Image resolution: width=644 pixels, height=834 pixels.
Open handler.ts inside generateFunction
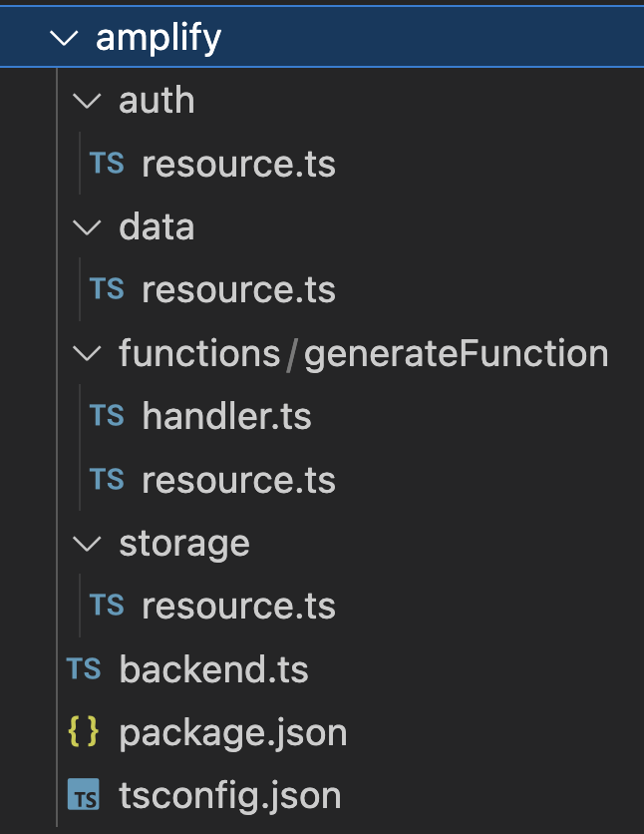pyautogui.click(x=225, y=416)
